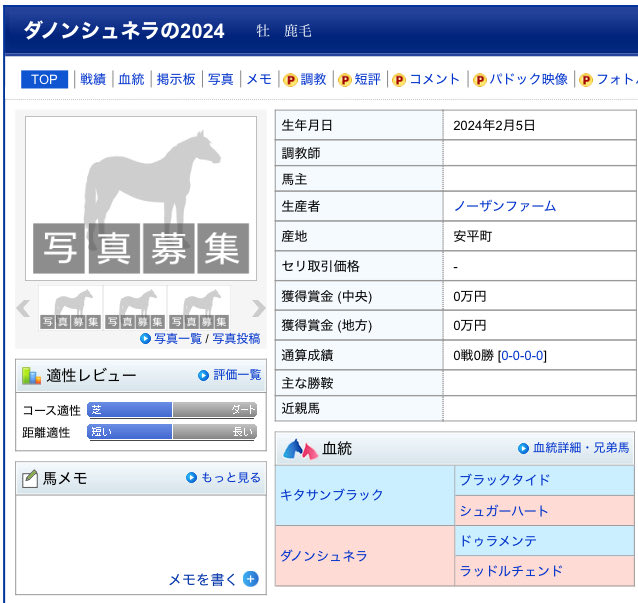Image resolution: width=638 pixels, height=603 pixels.
Task: Open the メモ tab
Action: 259,79
